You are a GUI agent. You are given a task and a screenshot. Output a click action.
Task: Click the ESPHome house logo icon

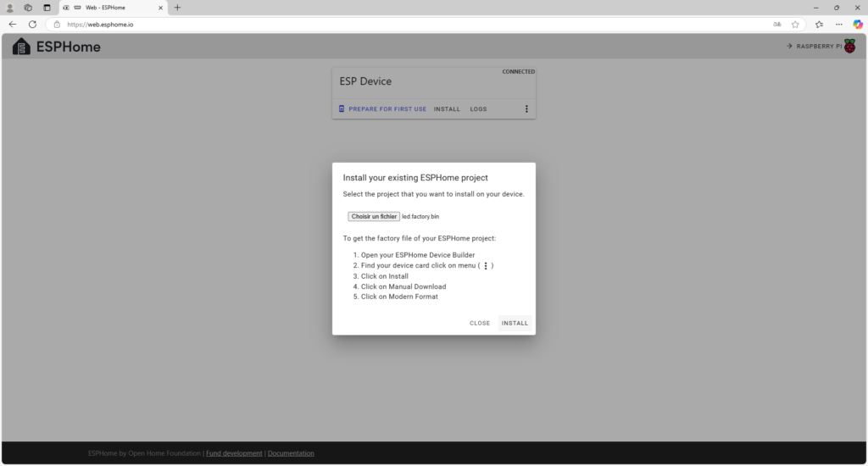pos(21,47)
